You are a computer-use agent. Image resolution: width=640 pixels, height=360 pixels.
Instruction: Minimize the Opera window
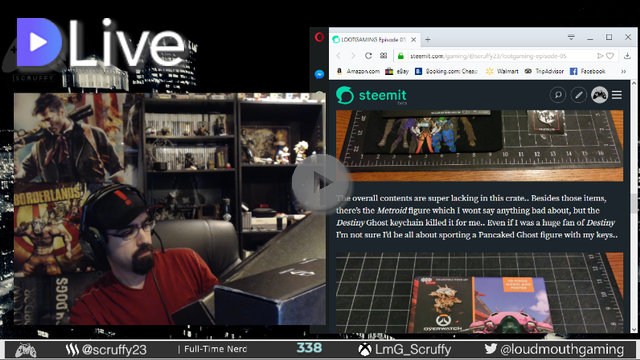tap(590, 38)
